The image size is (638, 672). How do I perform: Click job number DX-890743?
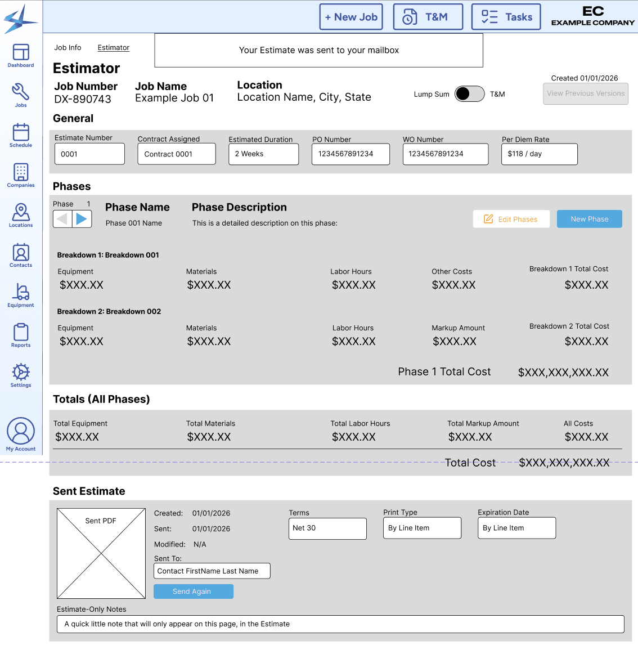pyautogui.click(x=83, y=99)
